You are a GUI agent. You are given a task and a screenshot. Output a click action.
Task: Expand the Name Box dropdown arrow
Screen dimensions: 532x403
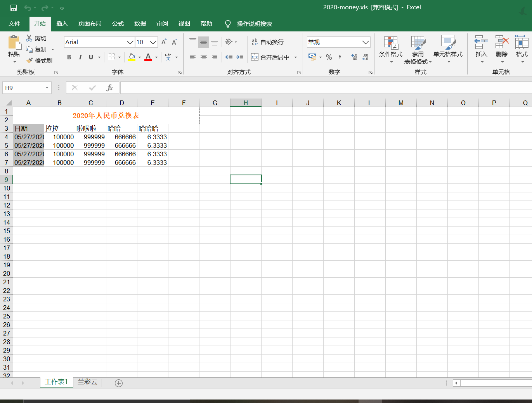click(47, 88)
